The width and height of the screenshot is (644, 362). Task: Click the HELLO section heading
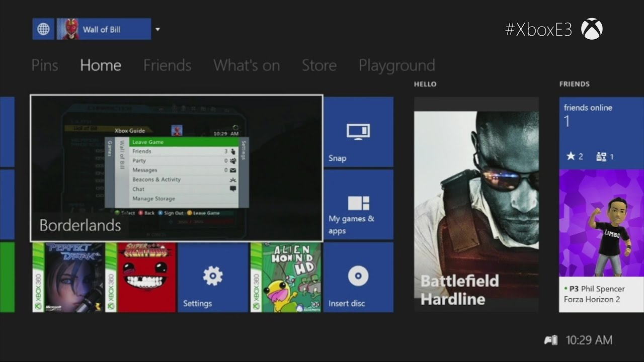point(425,84)
